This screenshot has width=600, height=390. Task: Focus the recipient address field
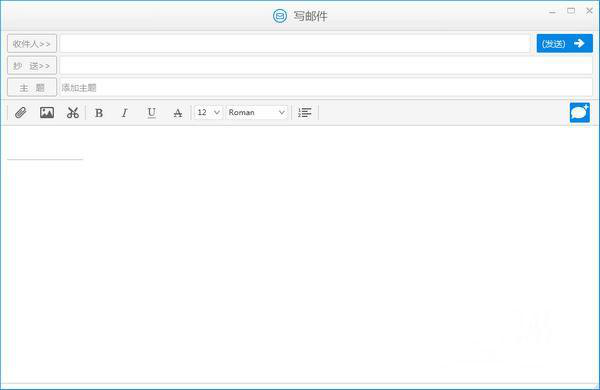295,43
